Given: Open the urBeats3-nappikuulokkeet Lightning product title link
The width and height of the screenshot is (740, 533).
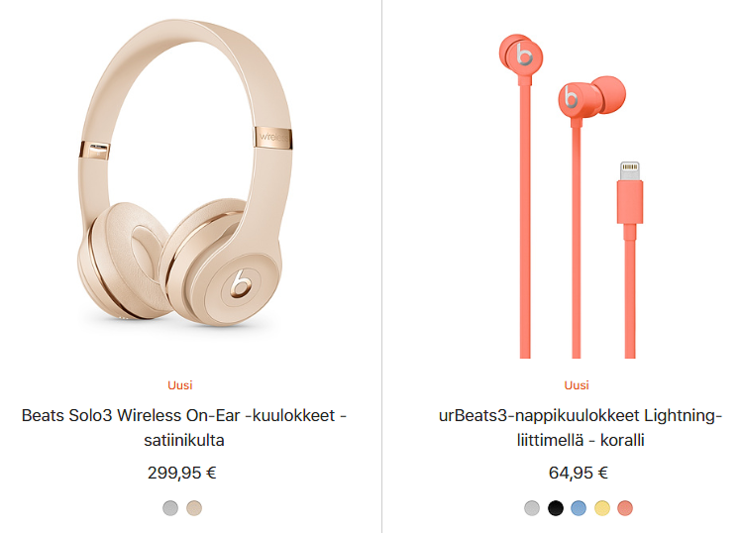Looking at the screenshot, I should click(580, 428).
